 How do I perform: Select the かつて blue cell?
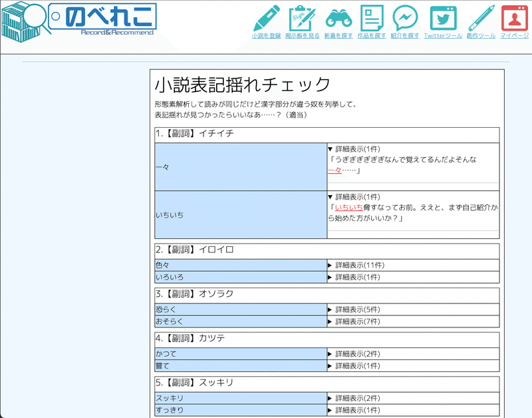click(241, 354)
